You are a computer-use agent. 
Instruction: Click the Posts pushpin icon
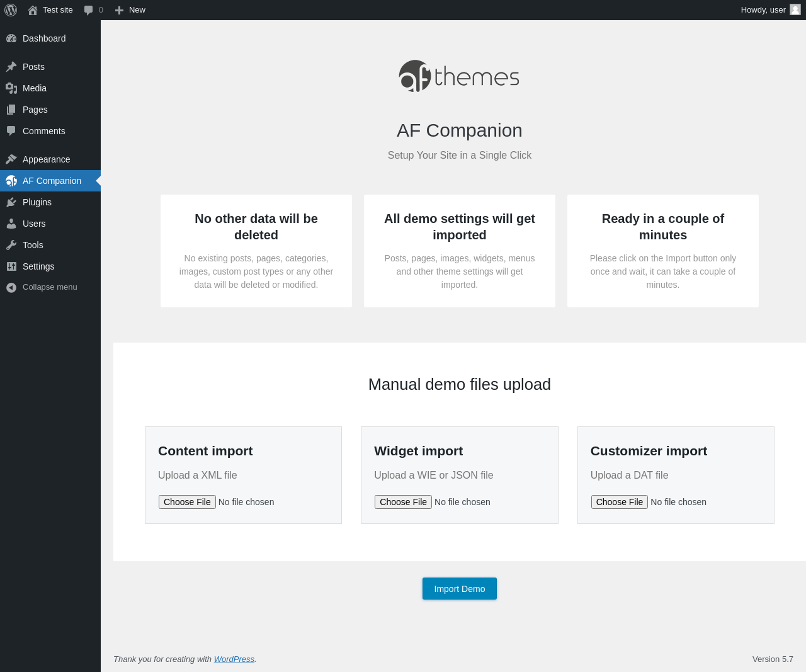tap(11, 67)
